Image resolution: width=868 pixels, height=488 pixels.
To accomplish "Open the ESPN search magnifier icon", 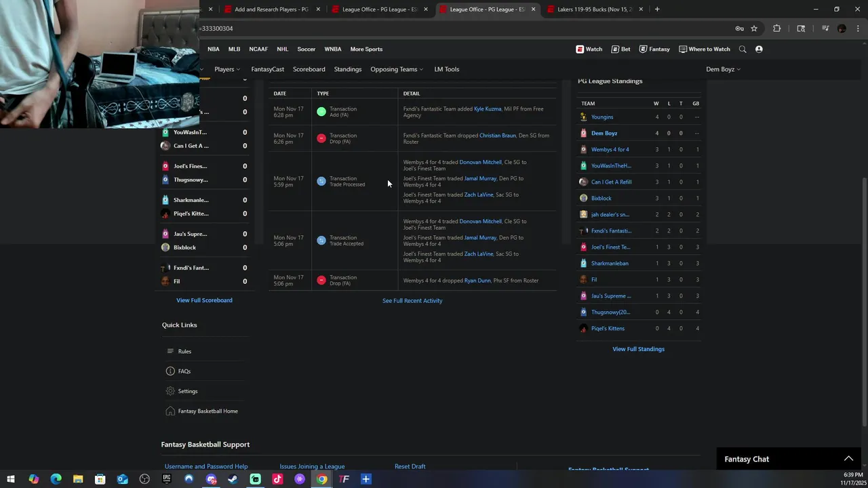I will (743, 49).
